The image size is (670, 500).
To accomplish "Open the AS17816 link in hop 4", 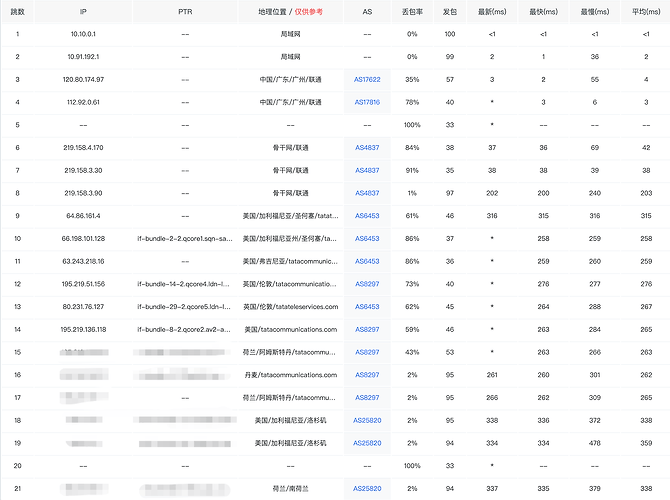I will [x=367, y=102].
